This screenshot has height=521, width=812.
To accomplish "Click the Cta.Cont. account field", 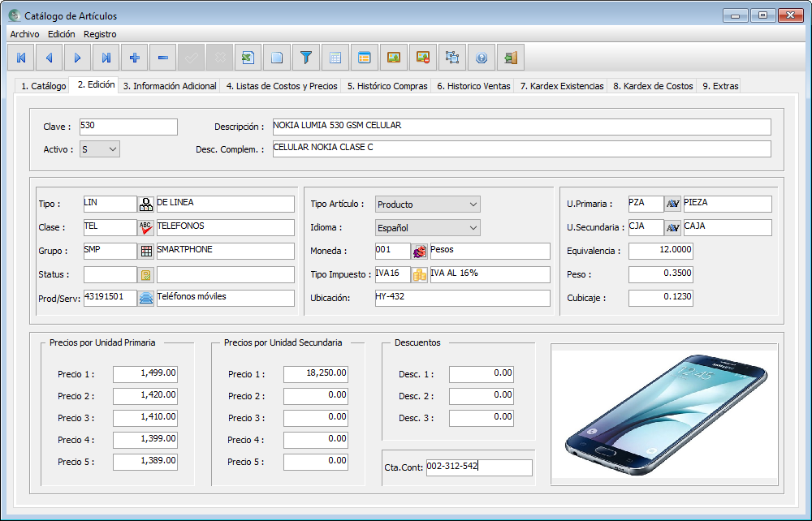I will tap(479, 467).
